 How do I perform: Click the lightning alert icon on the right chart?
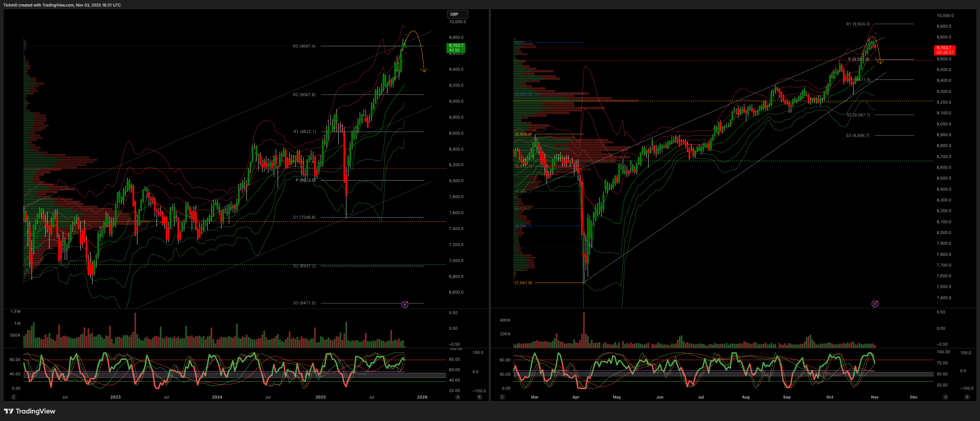tap(875, 303)
